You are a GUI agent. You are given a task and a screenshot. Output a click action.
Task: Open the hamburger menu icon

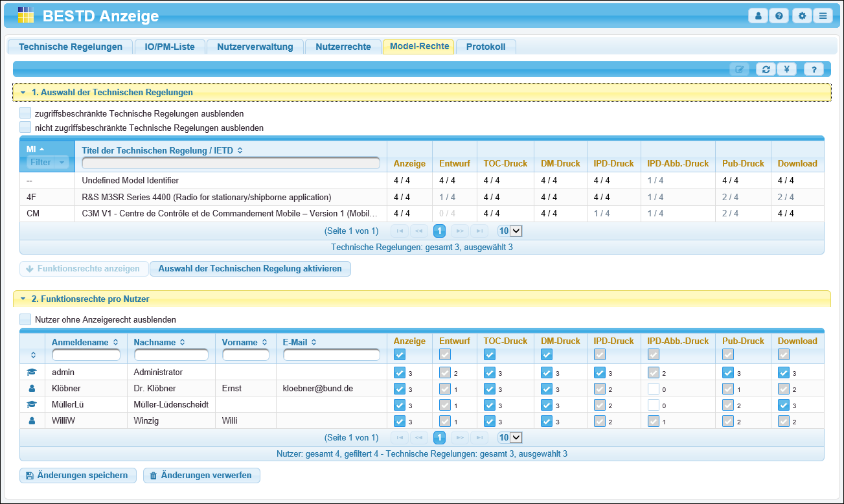click(x=823, y=16)
